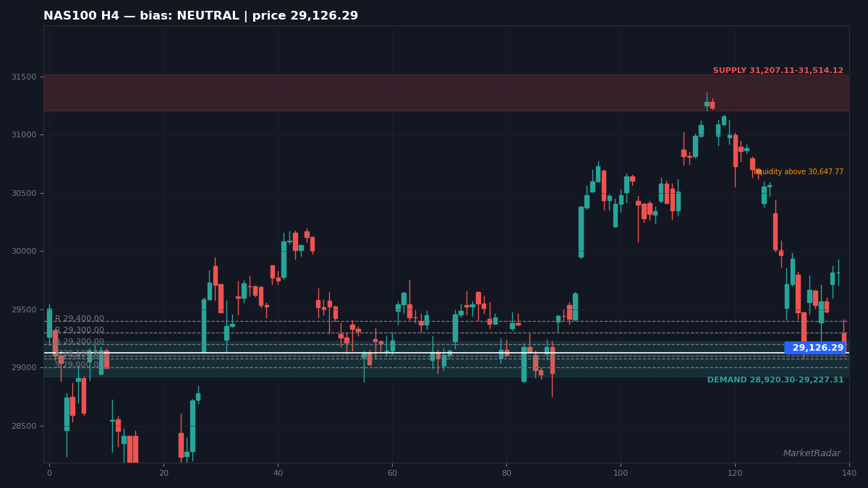
Task: Click the 28500 y-axis tick label
Action: coord(23,426)
